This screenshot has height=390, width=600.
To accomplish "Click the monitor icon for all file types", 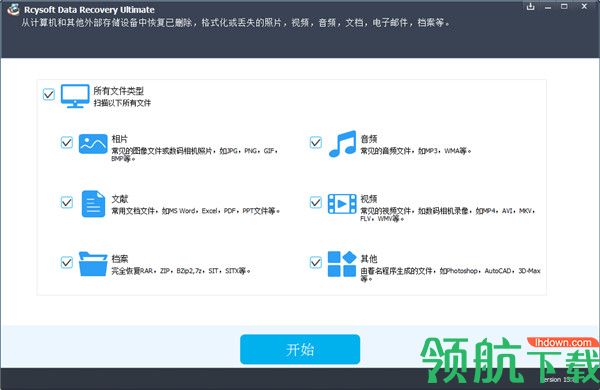I will click(x=75, y=96).
